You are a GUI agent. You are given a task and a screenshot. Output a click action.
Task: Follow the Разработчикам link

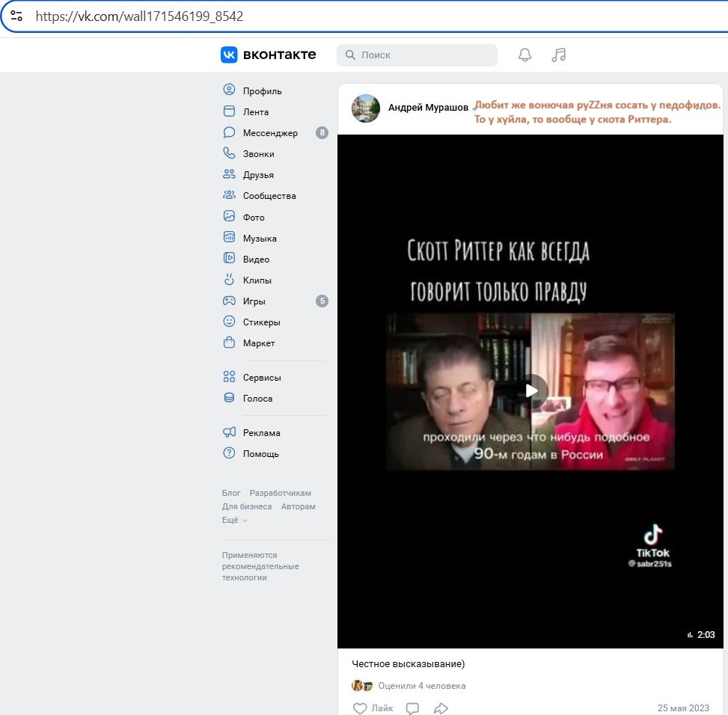(281, 493)
